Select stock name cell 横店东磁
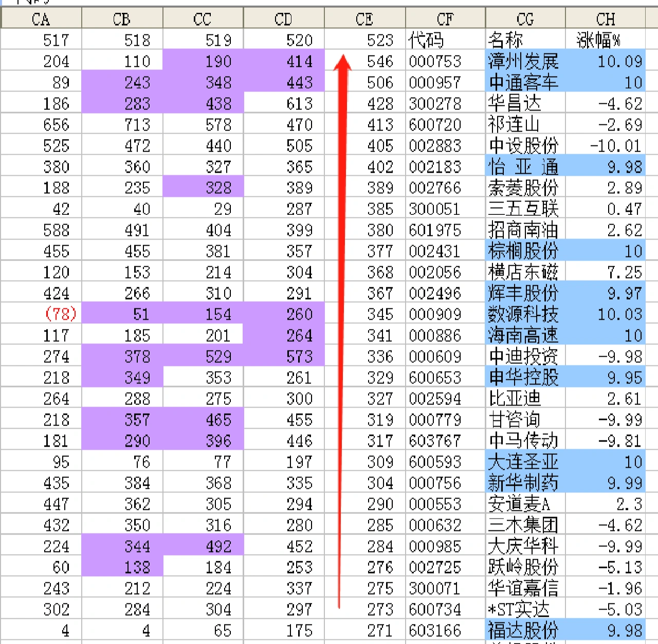This screenshot has height=644, width=658. click(x=525, y=272)
